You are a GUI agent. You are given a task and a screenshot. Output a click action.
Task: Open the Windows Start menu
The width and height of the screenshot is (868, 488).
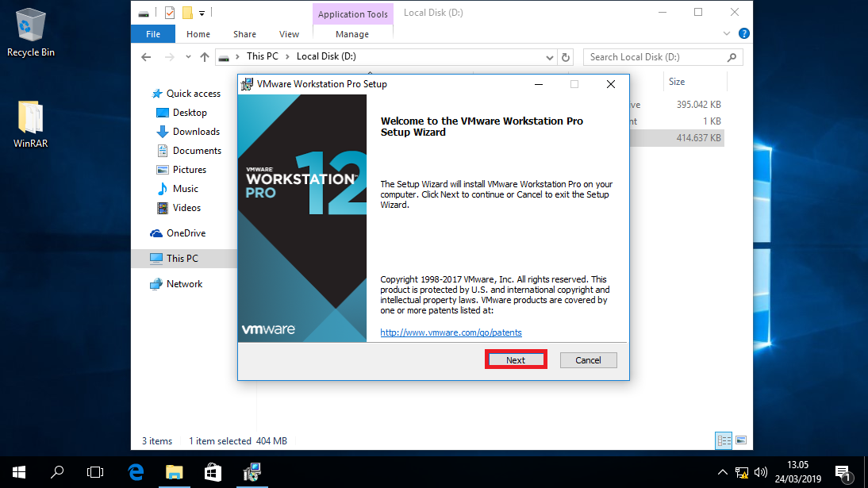click(19, 472)
